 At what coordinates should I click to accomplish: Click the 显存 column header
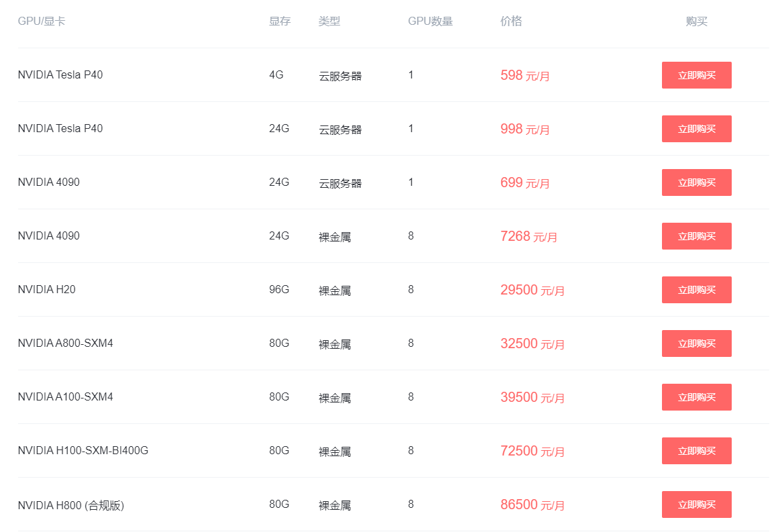(280, 21)
